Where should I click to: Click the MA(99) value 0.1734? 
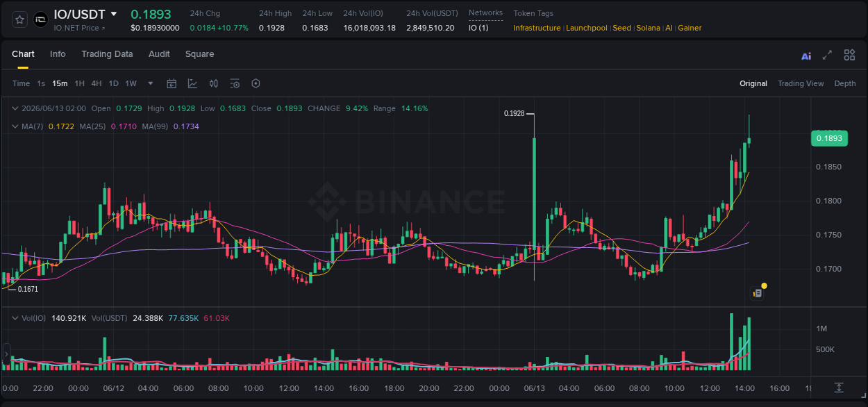click(186, 126)
